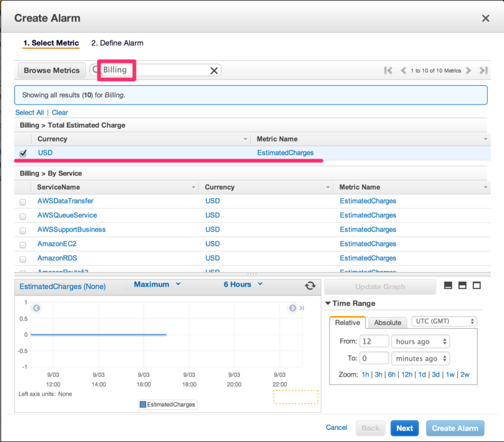The width and height of the screenshot is (504, 442).
Task: Open the AmazonEC2 service link
Action: pos(57,244)
